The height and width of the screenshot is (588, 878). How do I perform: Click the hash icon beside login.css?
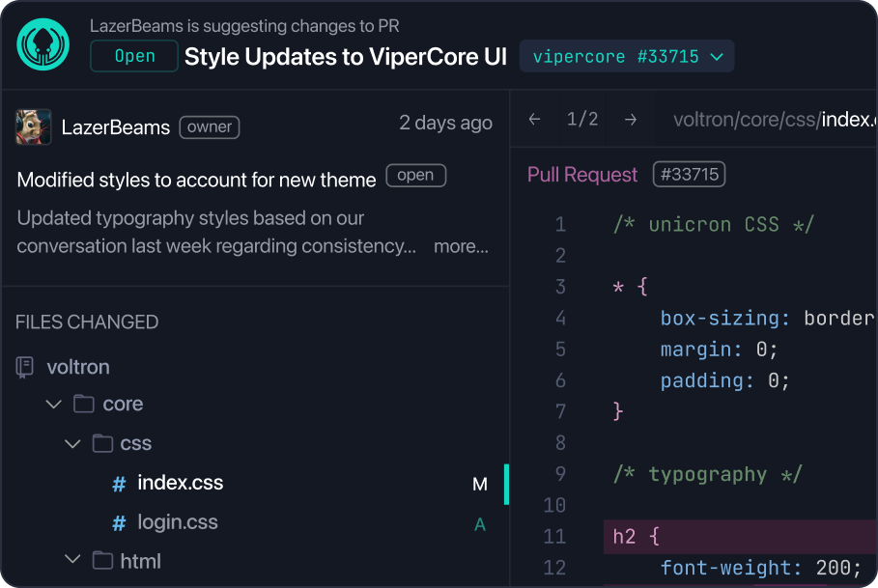pyautogui.click(x=119, y=523)
